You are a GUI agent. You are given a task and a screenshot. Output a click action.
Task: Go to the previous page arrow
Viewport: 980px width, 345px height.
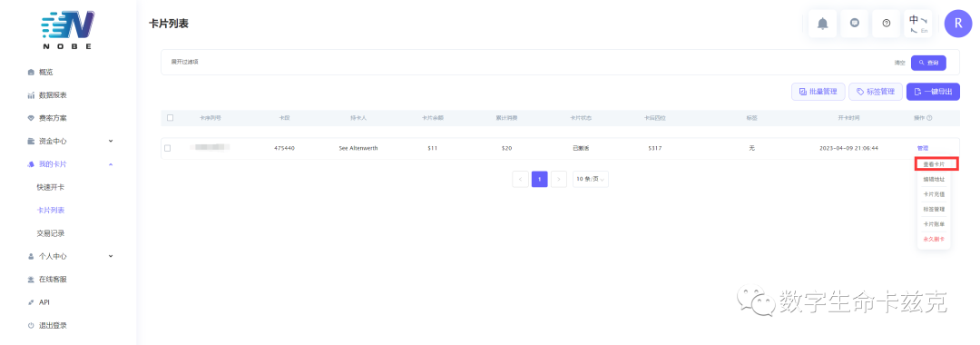[520, 179]
